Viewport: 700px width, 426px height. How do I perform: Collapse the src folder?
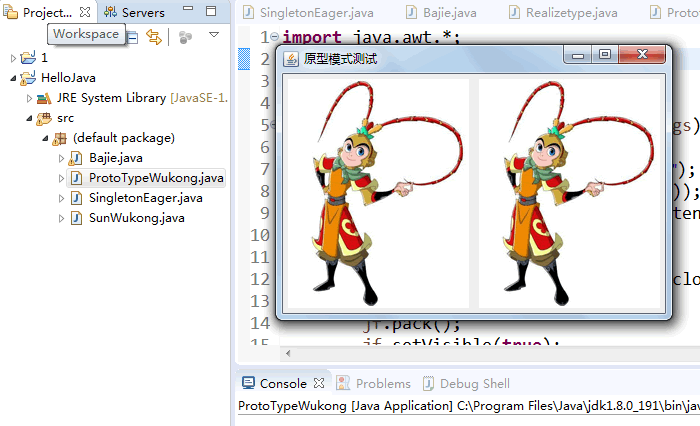click(29, 118)
